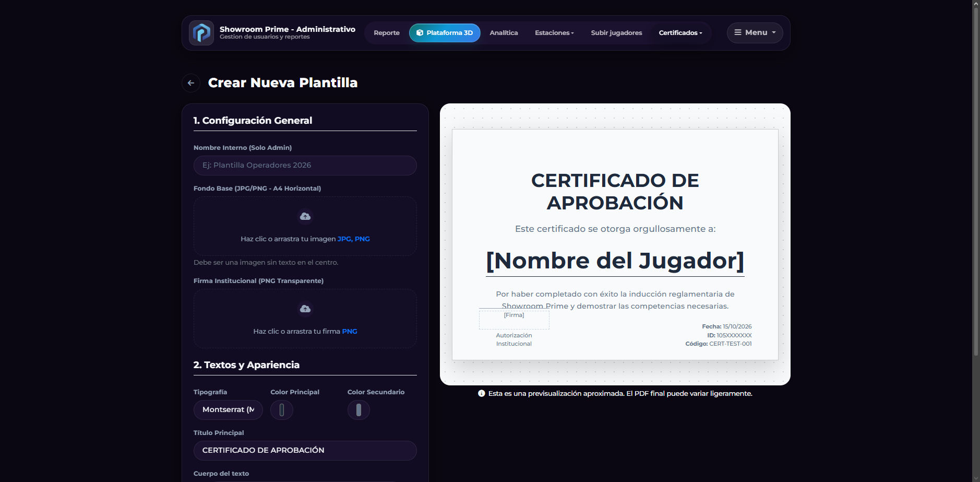Click inside the Título Principal text field
Screen dimensions: 980x482
pyautogui.click(x=305, y=450)
